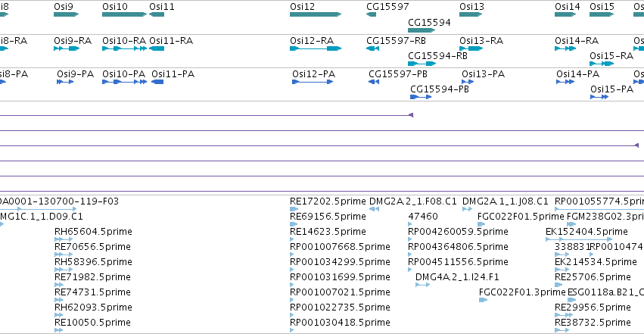The image size is (644, 334).
Task: Select the CG15597-RB transcript label
Action: click(396, 41)
